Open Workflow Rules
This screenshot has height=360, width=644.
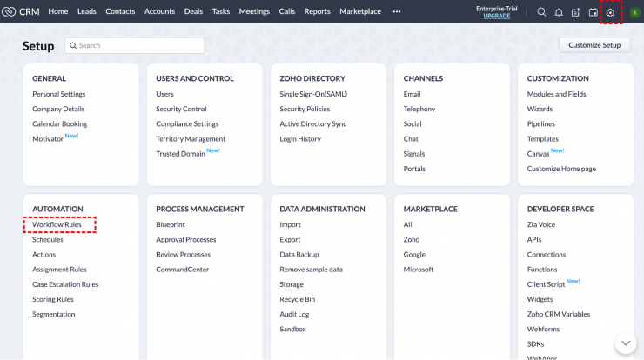coord(57,224)
